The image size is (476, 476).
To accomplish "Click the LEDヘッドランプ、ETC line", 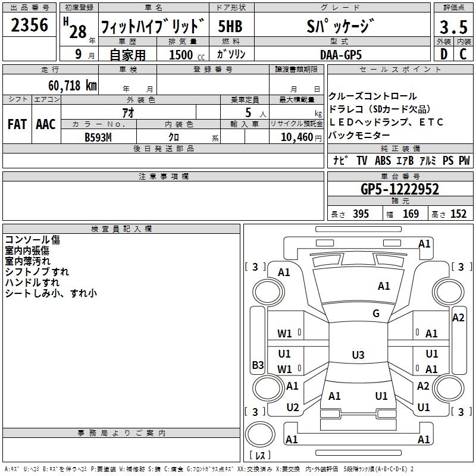I will pos(386,122).
